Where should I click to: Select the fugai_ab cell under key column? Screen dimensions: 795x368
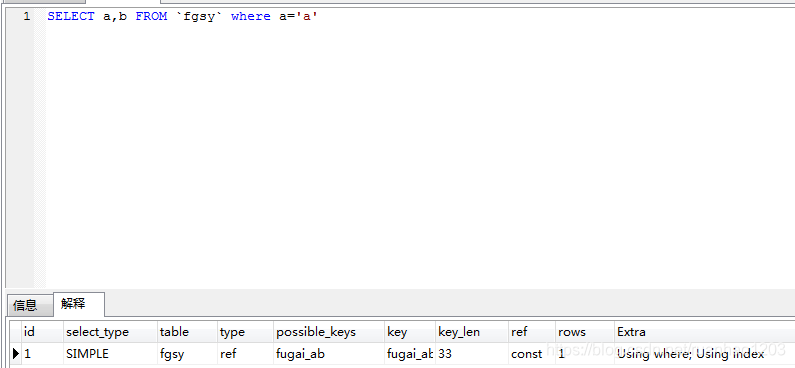coord(410,353)
